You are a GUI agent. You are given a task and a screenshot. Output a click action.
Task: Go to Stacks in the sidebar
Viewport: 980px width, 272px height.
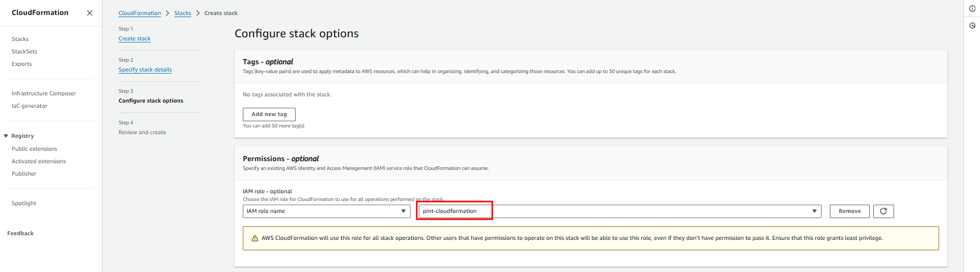coord(20,39)
